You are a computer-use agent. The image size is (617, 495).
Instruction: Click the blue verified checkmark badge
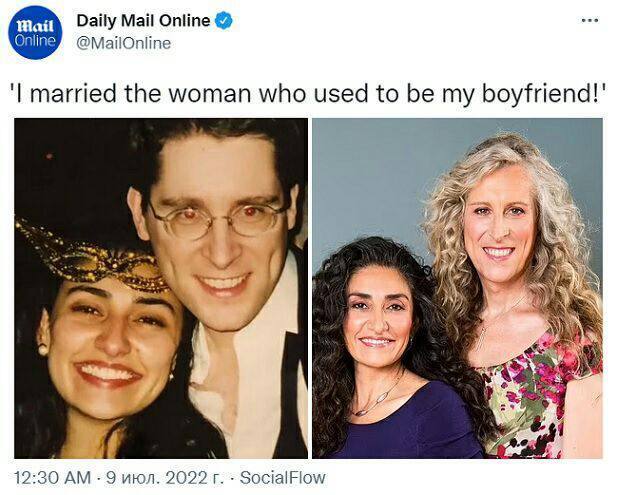click(x=224, y=20)
